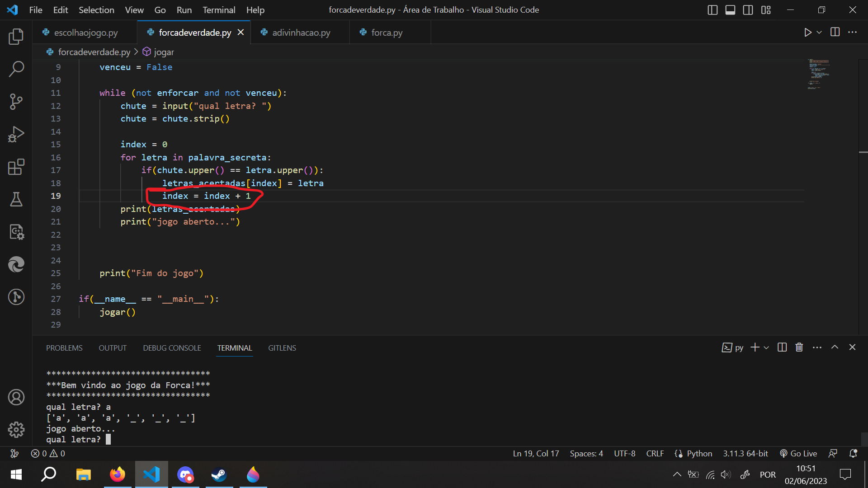Viewport: 868px width, 488px height.
Task: Click the source control status bar icon
Action: pyautogui.click(x=14, y=453)
